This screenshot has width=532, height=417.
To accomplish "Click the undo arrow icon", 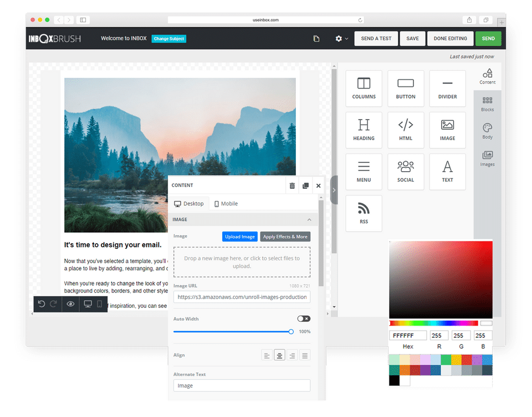I will click(42, 304).
